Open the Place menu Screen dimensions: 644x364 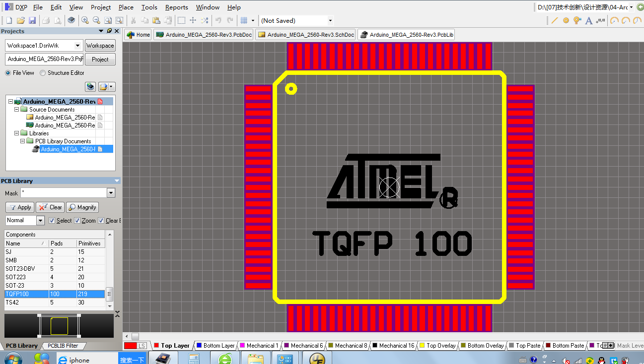click(126, 7)
